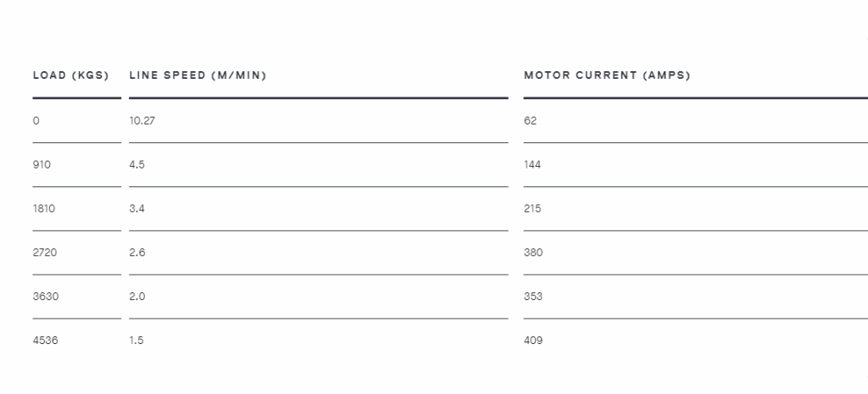
Task: Select the motor current 409 value
Action: point(533,341)
